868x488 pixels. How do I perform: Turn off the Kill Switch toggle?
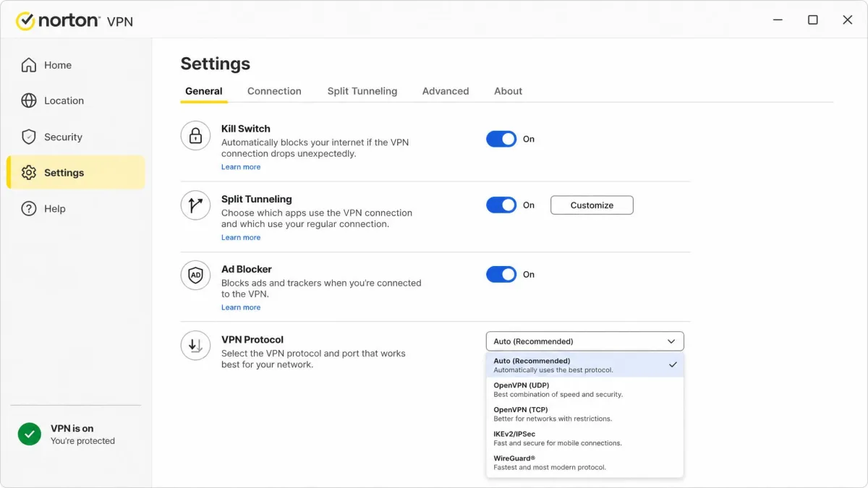pos(501,139)
